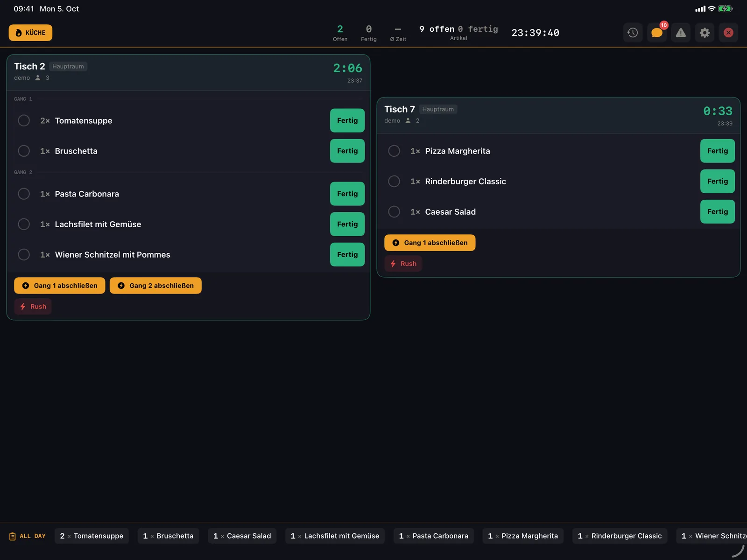Image resolution: width=747 pixels, height=560 pixels.
Task: Select 1 × Pasta Carbonara all-day chip
Action: coord(434,536)
